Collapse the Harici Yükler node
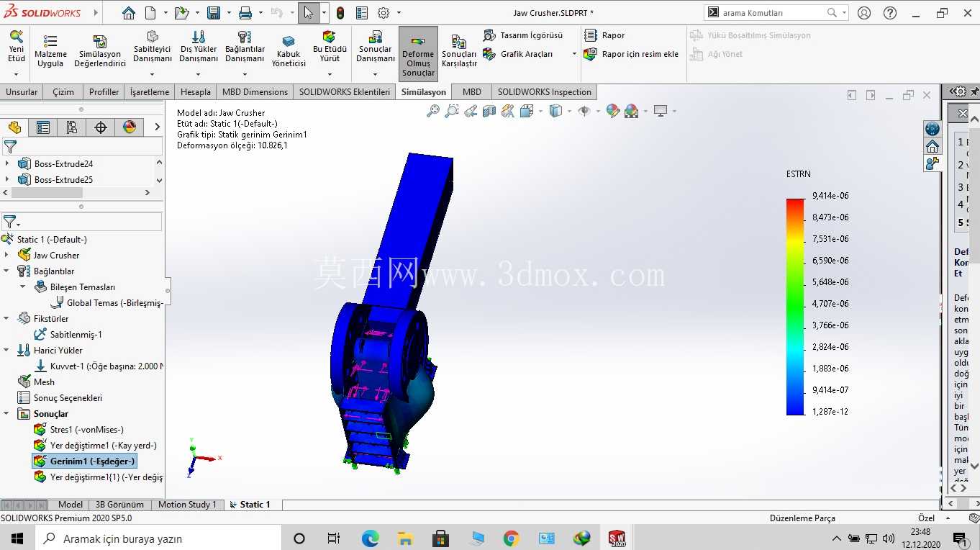 (x=7, y=350)
